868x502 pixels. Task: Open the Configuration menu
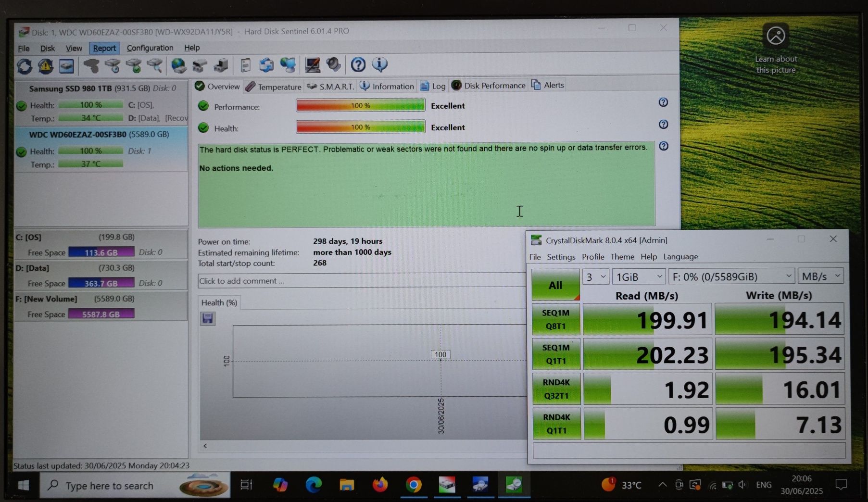(x=150, y=48)
